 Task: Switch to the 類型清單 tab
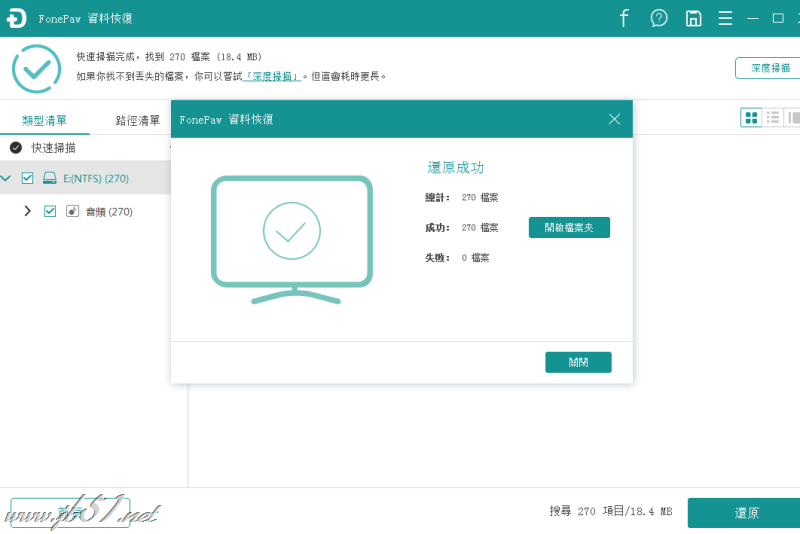[44, 120]
